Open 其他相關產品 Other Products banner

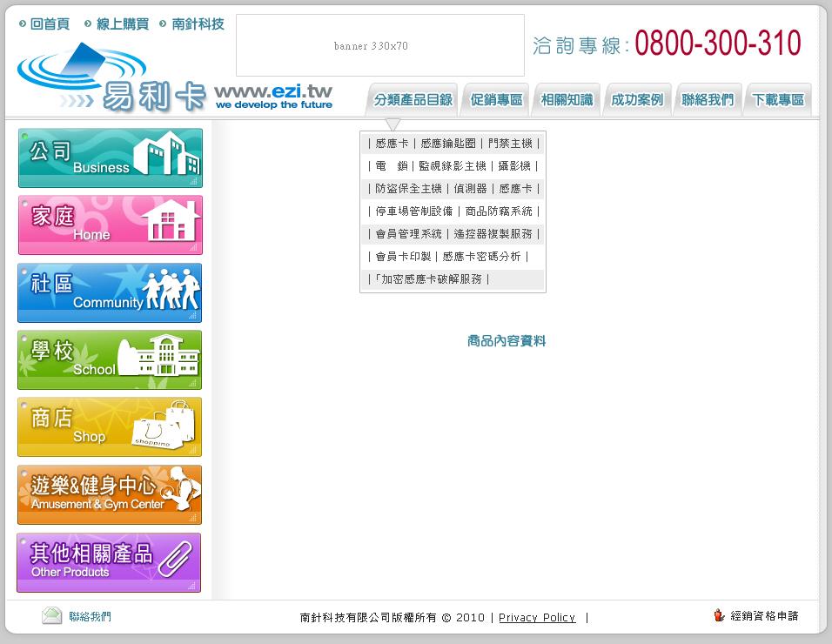(110, 562)
